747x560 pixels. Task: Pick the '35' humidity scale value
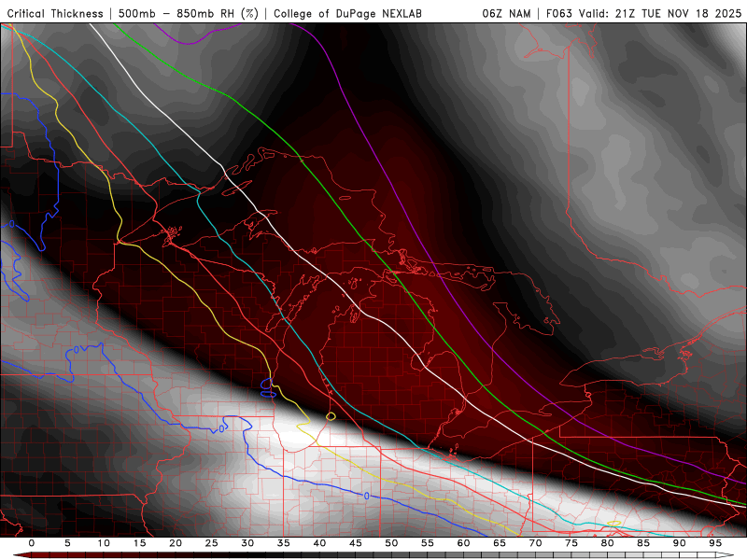[284, 543]
